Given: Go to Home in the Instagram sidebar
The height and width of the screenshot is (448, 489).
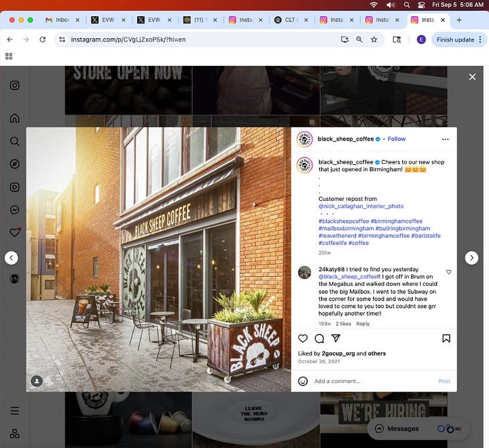Looking at the screenshot, I should point(15,119).
